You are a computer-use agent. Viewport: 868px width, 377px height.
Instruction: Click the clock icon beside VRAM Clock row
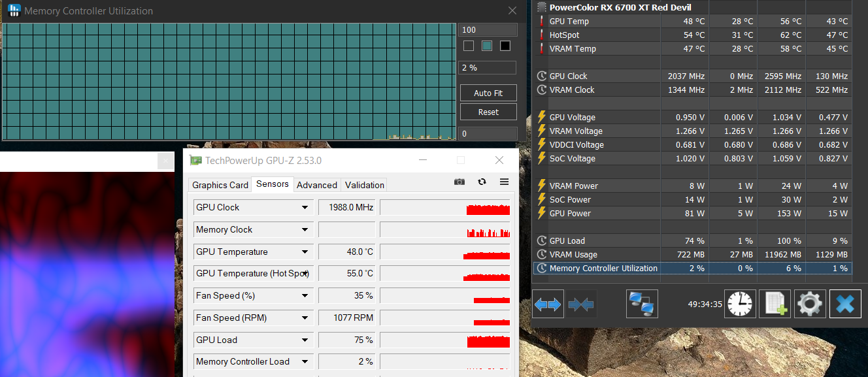click(x=541, y=90)
